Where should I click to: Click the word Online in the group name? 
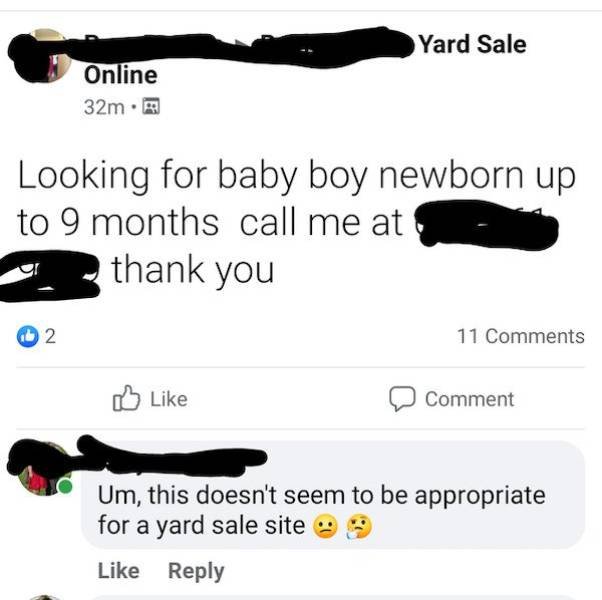pyautogui.click(x=121, y=75)
